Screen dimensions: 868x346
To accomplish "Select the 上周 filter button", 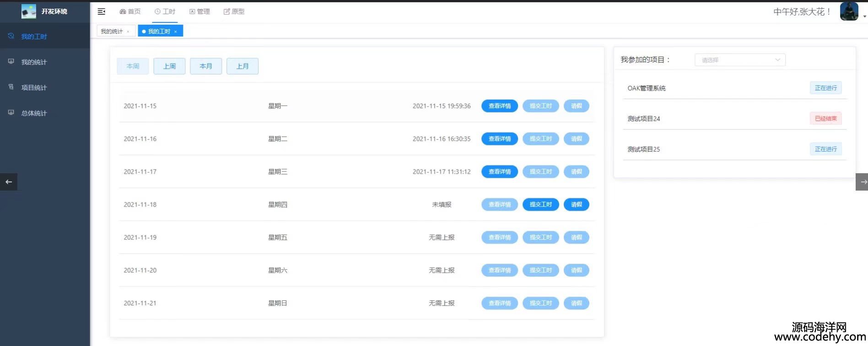I will point(169,66).
